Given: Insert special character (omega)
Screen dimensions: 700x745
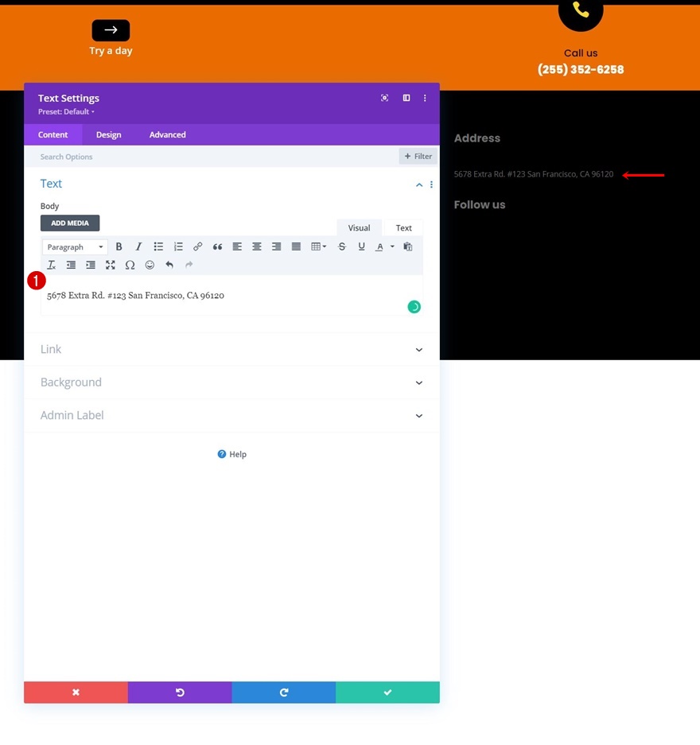Looking at the screenshot, I should [130, 265].
